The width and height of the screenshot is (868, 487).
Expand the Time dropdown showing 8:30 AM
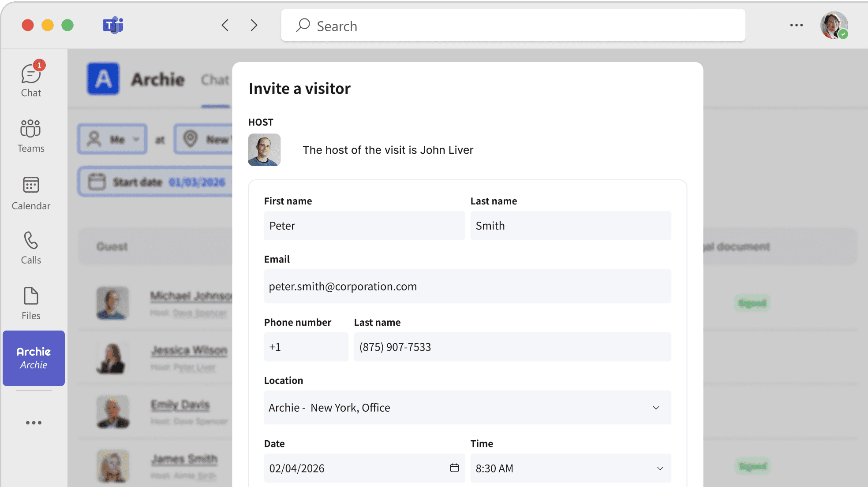[x=659, y=468]
